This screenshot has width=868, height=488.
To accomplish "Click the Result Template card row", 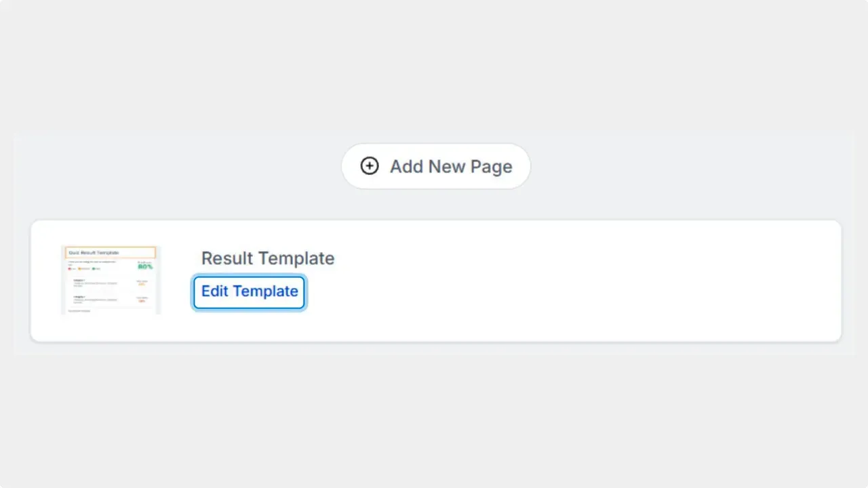I will pyautogui.click(x=434, y=279).
